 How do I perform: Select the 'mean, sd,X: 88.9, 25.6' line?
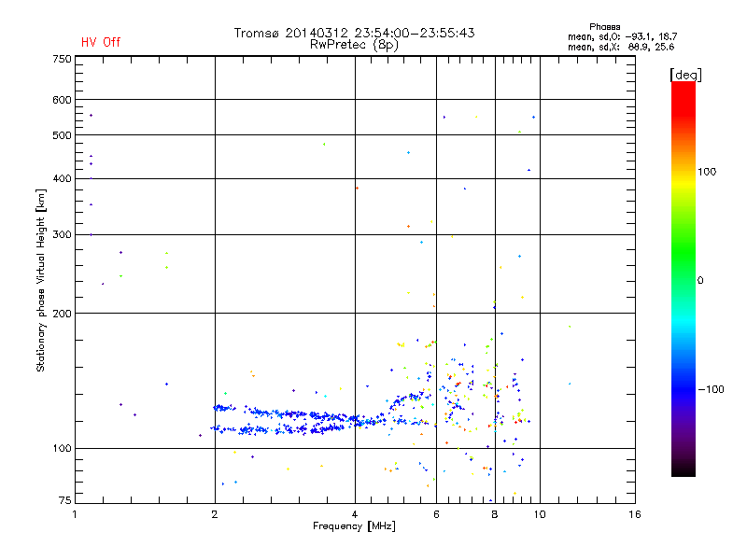621,47
